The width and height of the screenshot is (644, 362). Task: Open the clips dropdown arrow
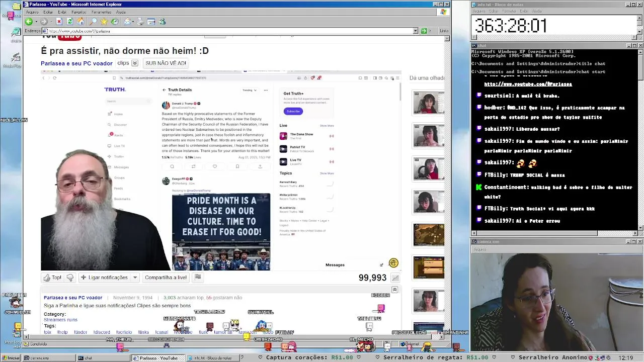pos(134,63)
